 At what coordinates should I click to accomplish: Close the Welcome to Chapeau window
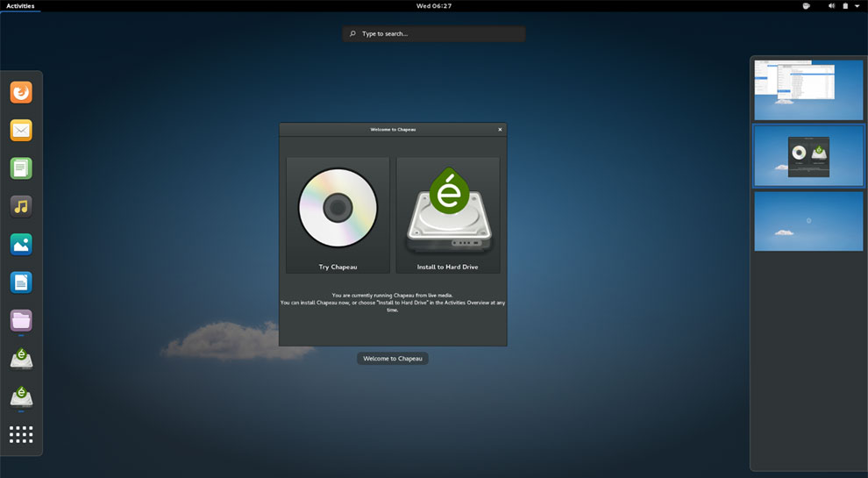pyautogui.click(x=500, y=130)
